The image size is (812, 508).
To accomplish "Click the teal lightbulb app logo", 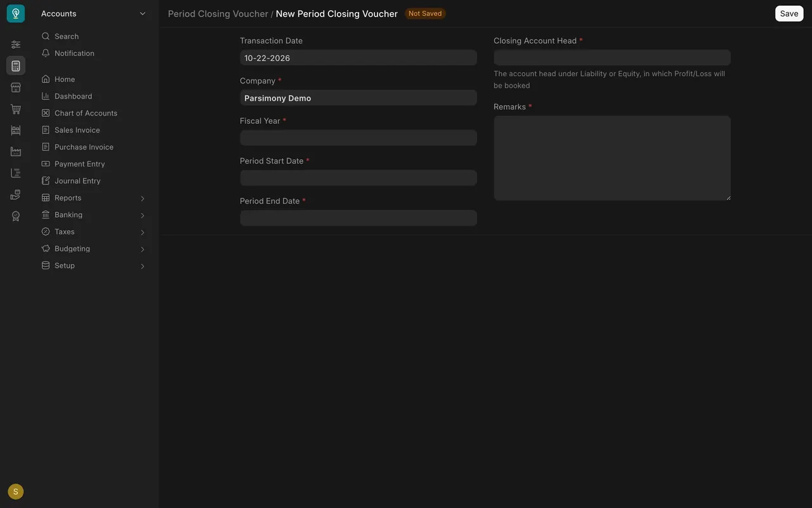I will pyautogui.click(x=16, y=13).
